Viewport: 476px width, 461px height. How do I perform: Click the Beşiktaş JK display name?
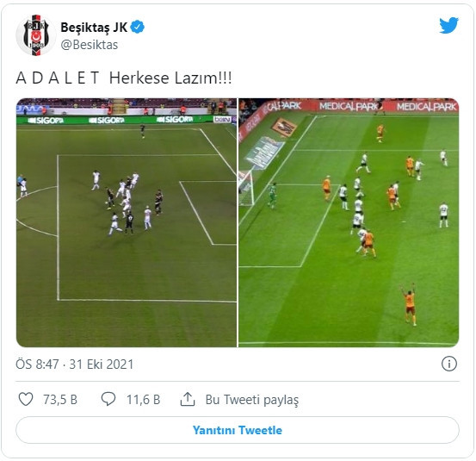tap(94, 28)
